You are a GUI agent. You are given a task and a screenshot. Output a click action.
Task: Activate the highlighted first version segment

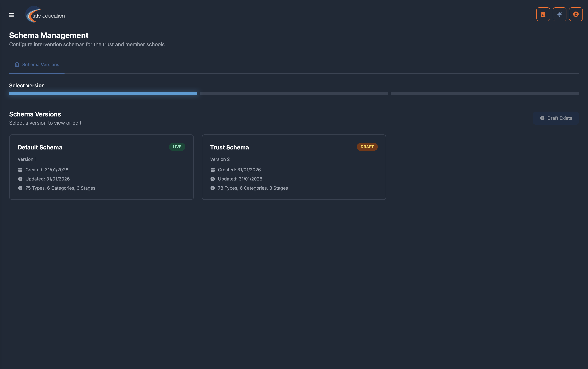click(x=103, y=93)
